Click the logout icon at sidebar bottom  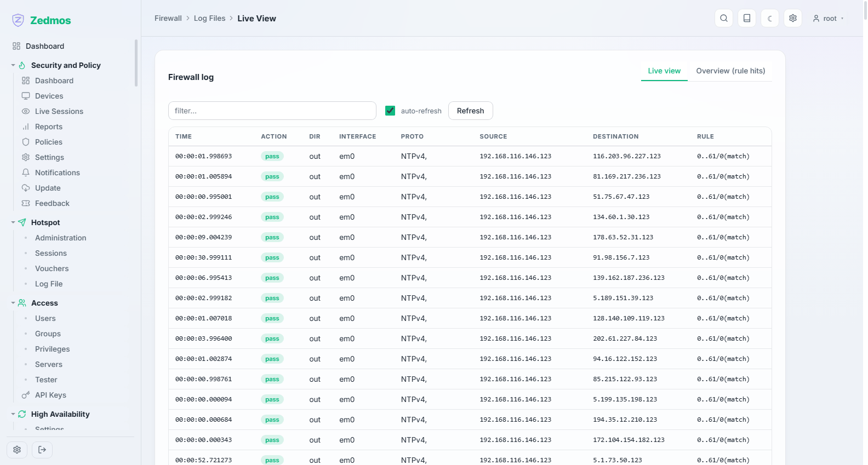pyautogui.click(x=42, y=450)
